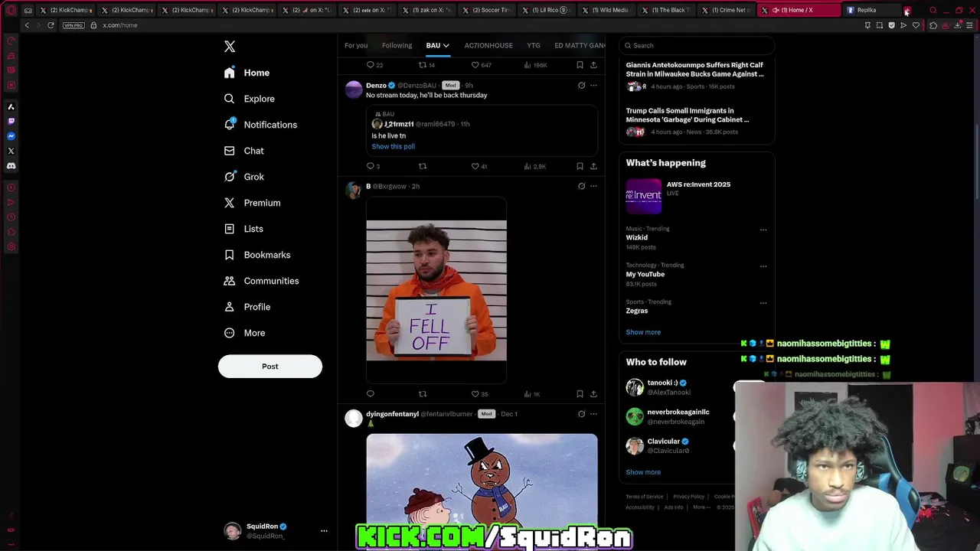Reply to Denzo's post
This screenshot has width=980, height=551.
(371, 166)
